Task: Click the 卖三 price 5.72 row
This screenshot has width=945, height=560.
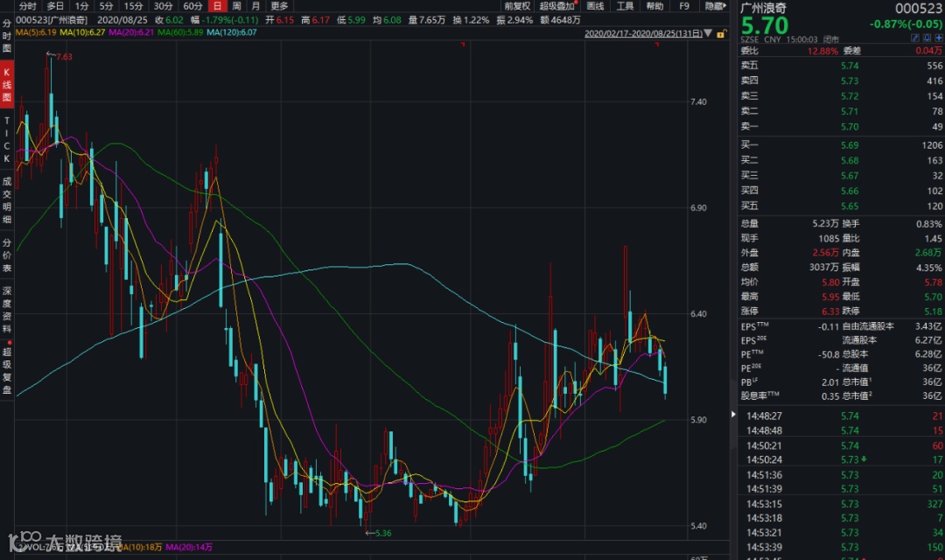Action: point(842,96)
